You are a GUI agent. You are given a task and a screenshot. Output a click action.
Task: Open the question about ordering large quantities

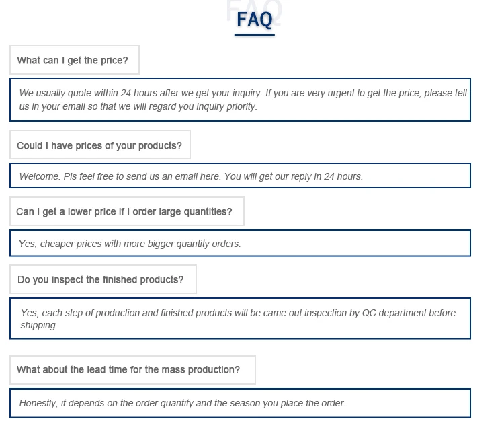(125, 212)
